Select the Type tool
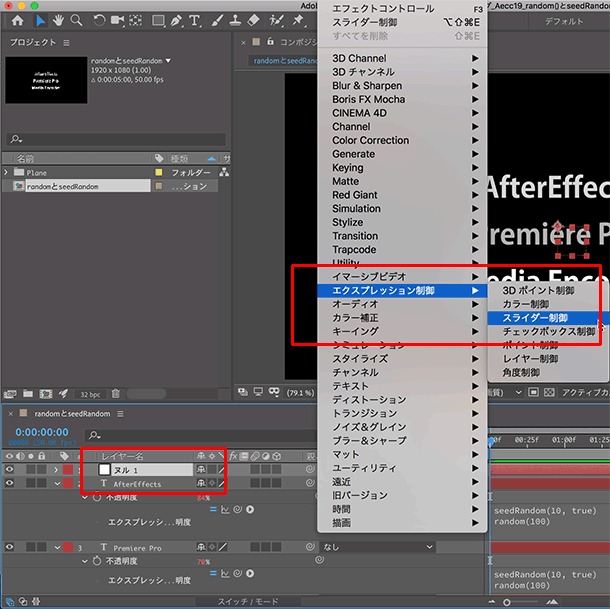The height and width of the screenshot is (609, 610). click(194, 20)
